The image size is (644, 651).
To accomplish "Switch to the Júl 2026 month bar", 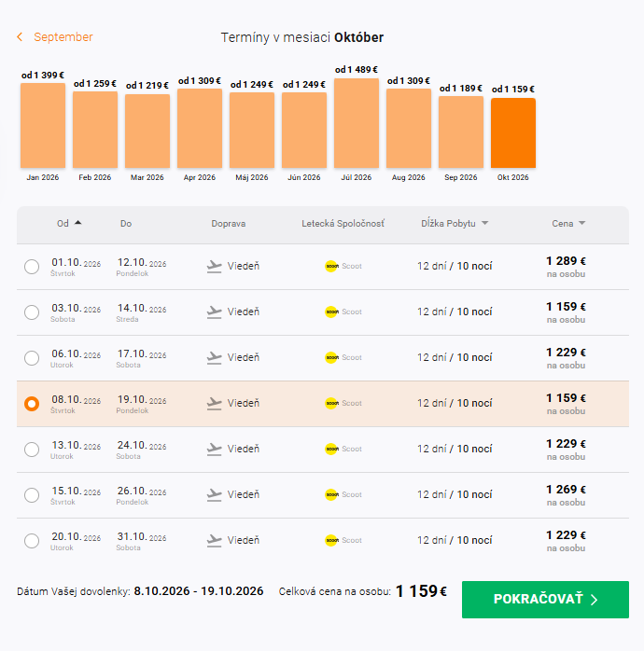I will click(357, 123).
